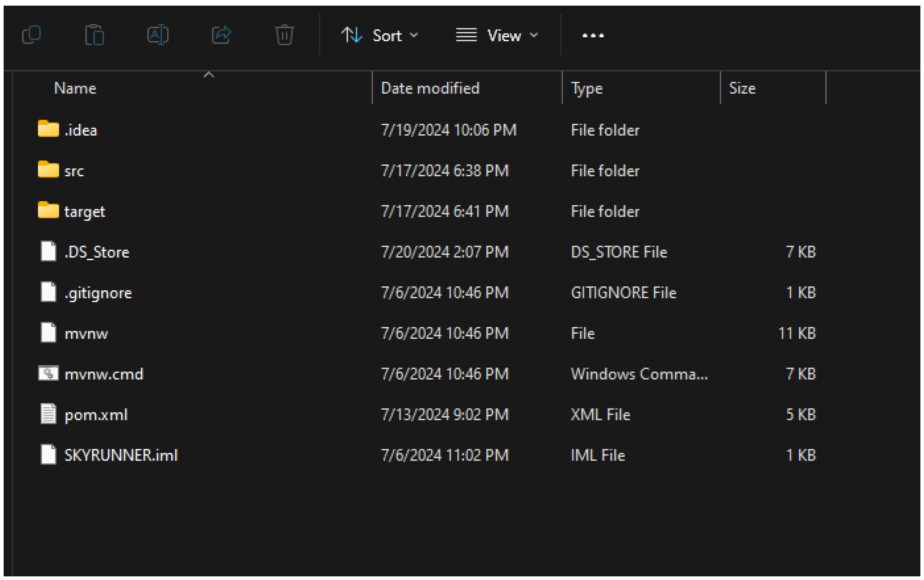Click the Copy icon in the toolbar
924x580 pixels.
click(x=32, y=35)
